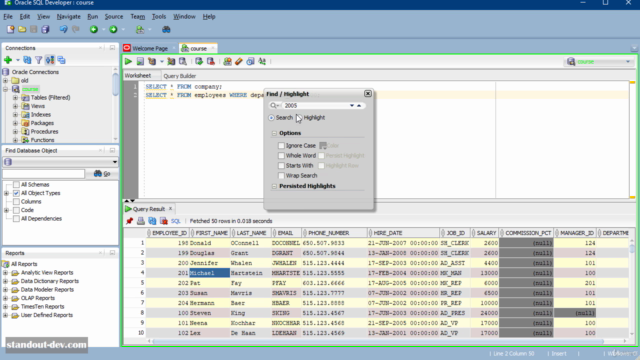Open the File menu
Image resolution: width=640 pixels, height=360 pixels.
click(8, 17)
